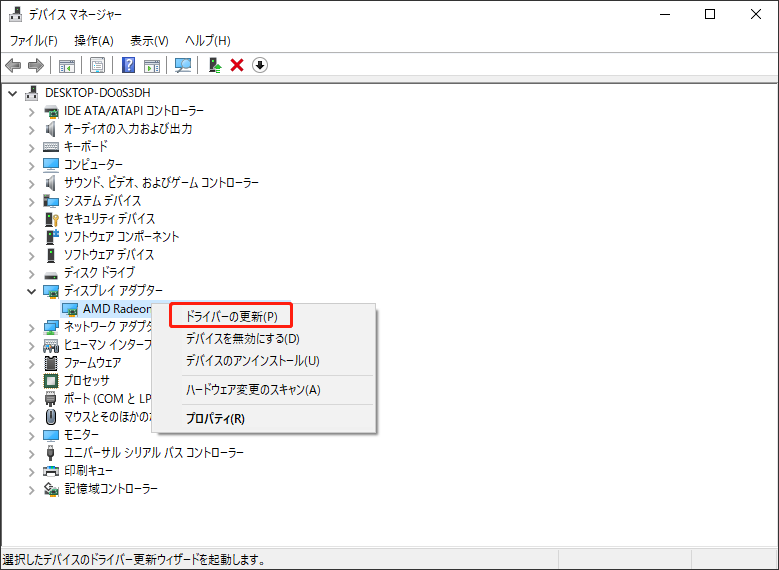Viewport: 779px width, 570px height.
Task: Collapse the ディスプレイ アダプター category
Action: (32, 291)
